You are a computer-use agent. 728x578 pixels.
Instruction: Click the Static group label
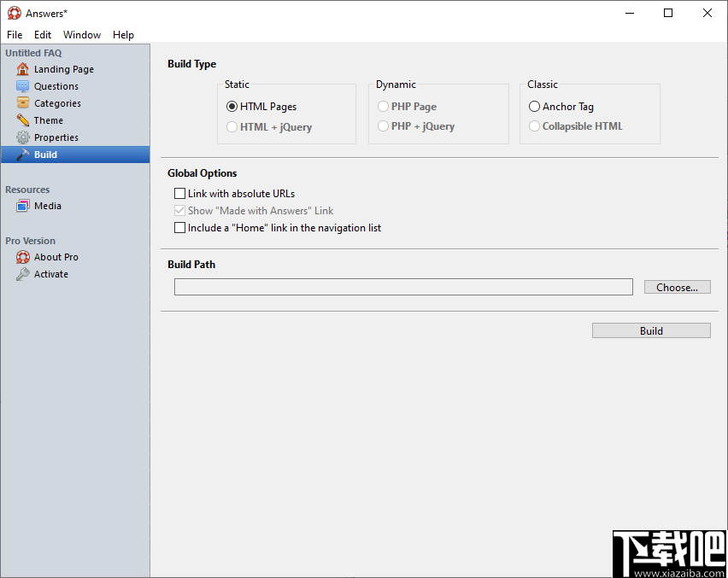pyautogui.click(x=237, y=85)
